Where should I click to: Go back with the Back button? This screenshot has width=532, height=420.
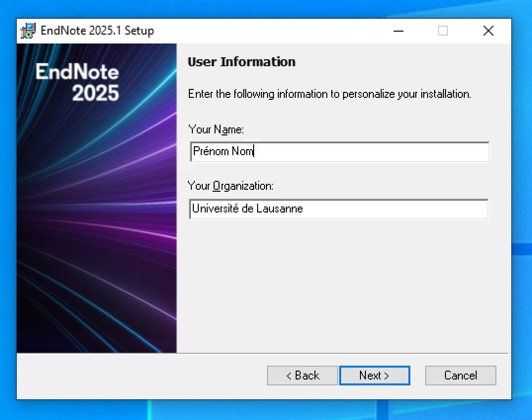point(303,376)
